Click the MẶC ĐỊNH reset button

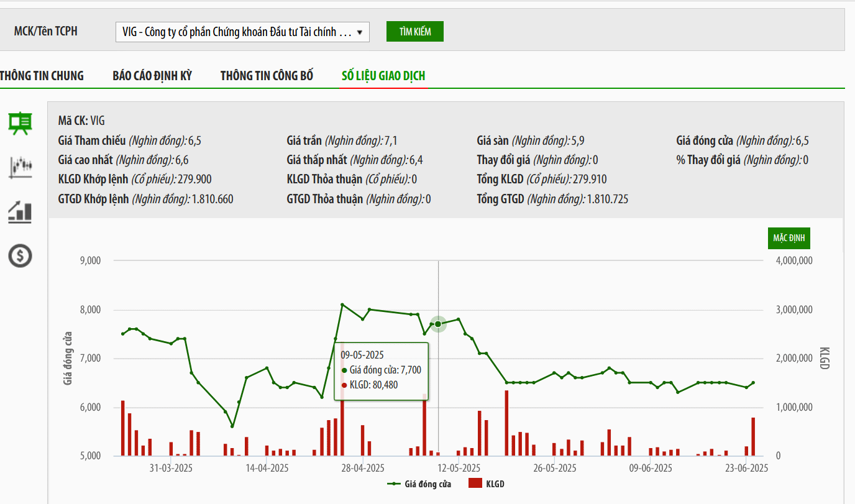[789, 238]
